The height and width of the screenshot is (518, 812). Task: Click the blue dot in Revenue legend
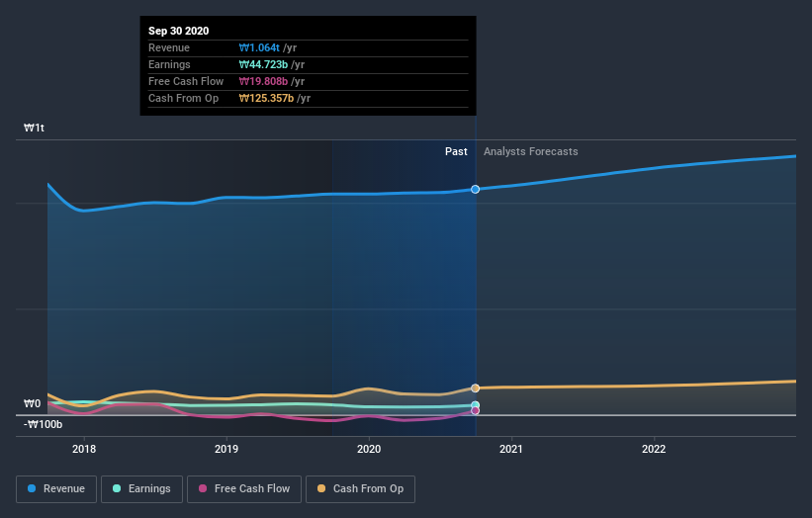(32, 488)
